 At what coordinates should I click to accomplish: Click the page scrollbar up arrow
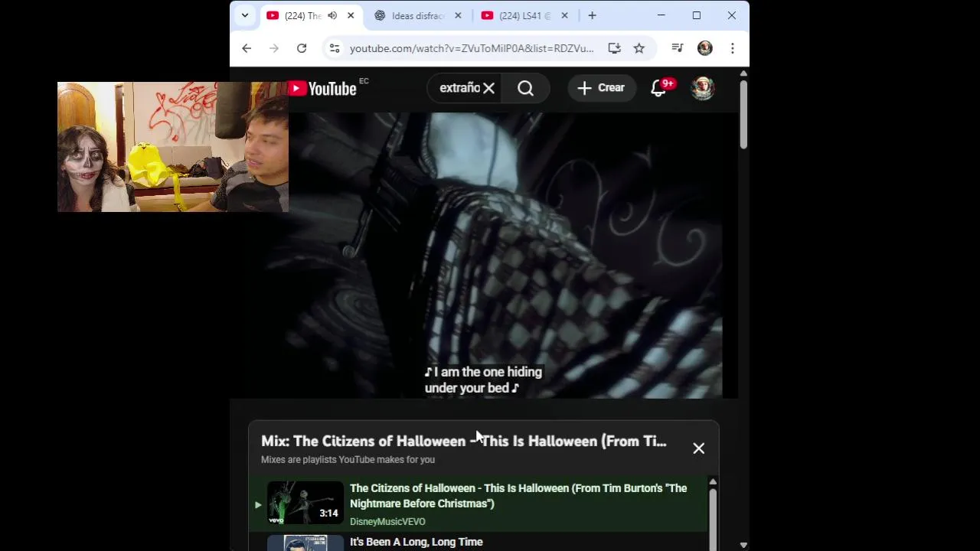[x=743, y=73]
